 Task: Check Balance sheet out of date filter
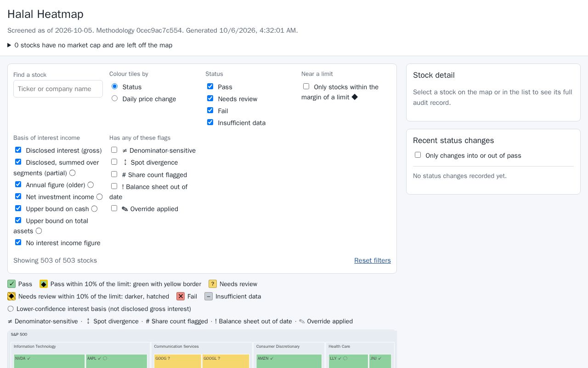point(114,186)
